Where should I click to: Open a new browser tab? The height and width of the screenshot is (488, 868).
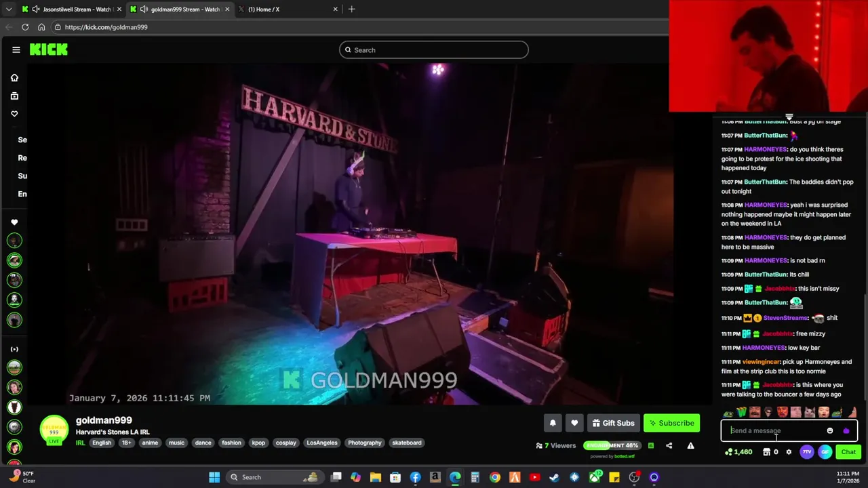click(351, 9)
